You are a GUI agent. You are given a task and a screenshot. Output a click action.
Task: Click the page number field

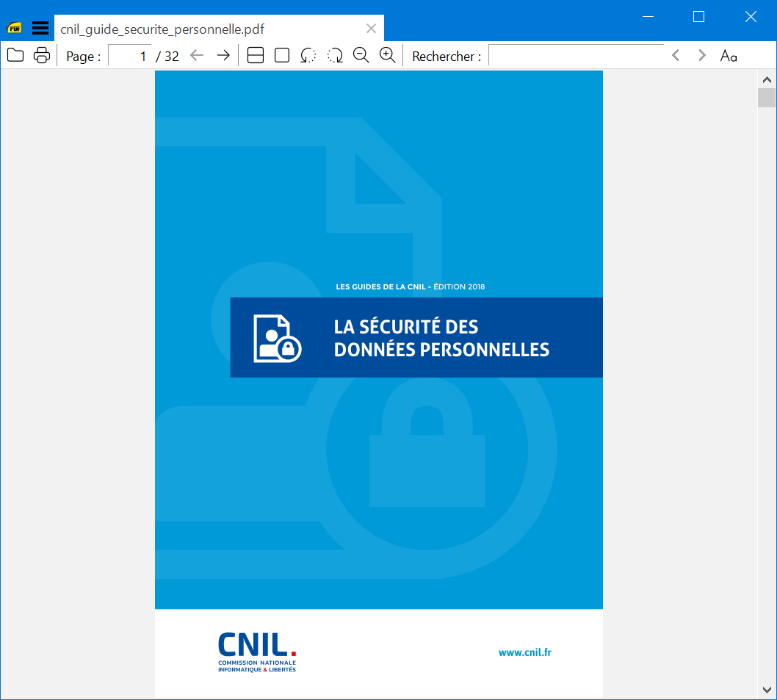click(130, 56)
